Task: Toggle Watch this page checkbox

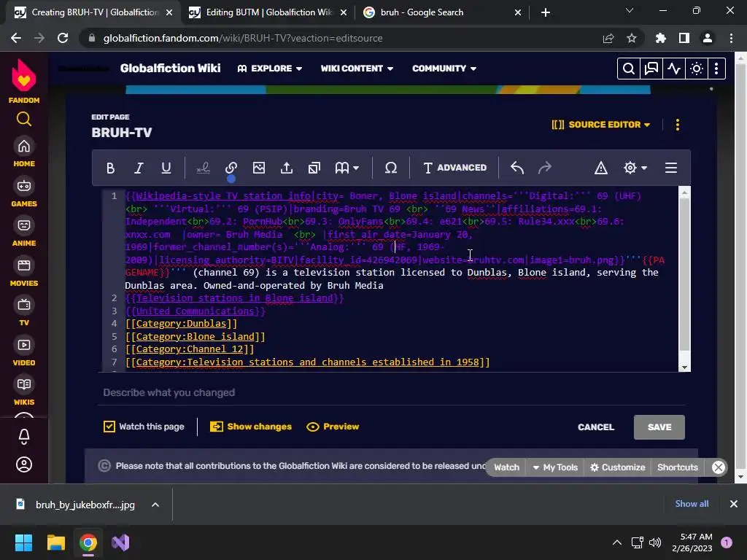Action: click(x=109, y=427)
